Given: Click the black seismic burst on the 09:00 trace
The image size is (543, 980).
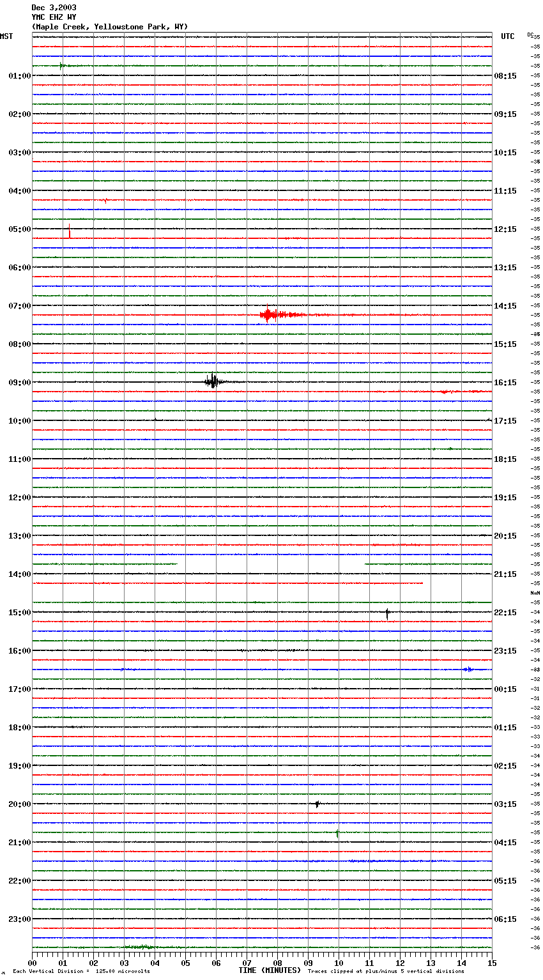Looking at the screenshot, I should (213, 381).
